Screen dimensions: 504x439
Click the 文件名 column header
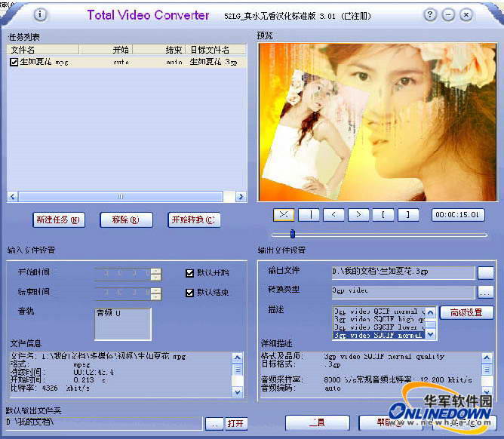[x=43, y=50]
